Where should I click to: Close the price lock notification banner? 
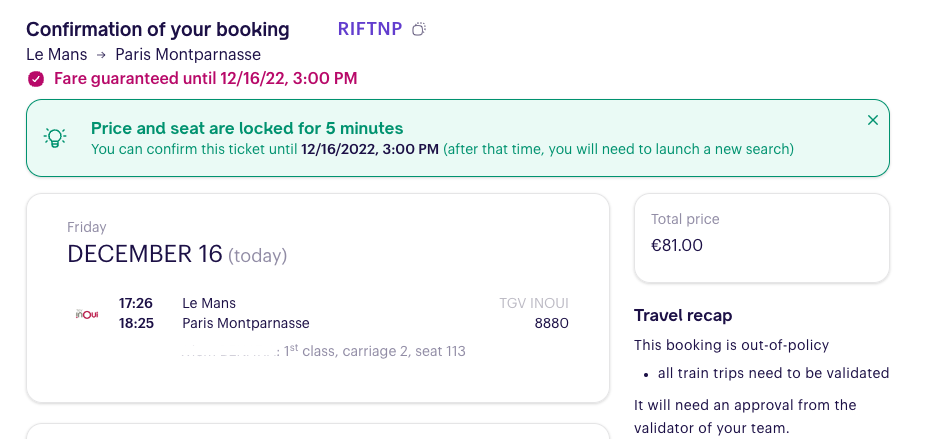pyautogui.click(x=873, y=120)
